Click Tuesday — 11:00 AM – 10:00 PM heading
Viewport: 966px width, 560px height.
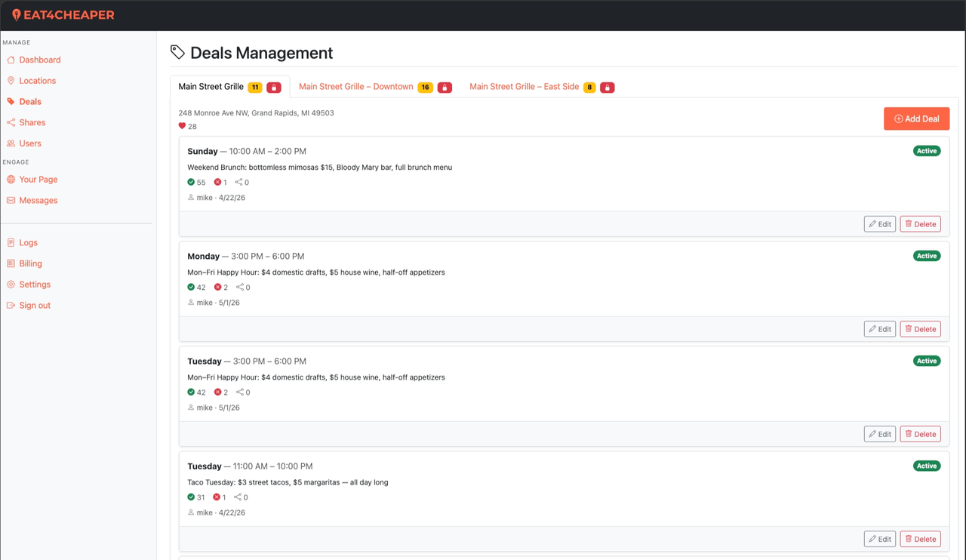coord(250,466)
